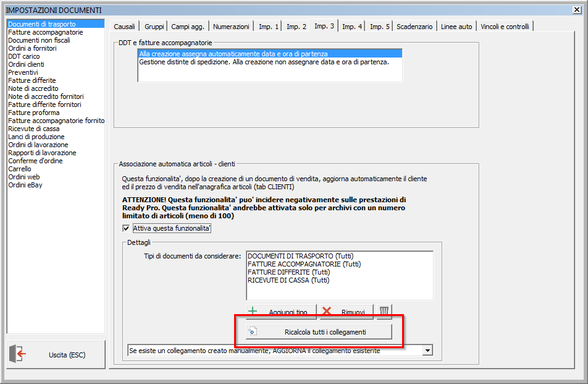Close the Impostazioni Documenti window
Image resolution: width=588 pixels, height=384 pixels.
tap(577, 10)
